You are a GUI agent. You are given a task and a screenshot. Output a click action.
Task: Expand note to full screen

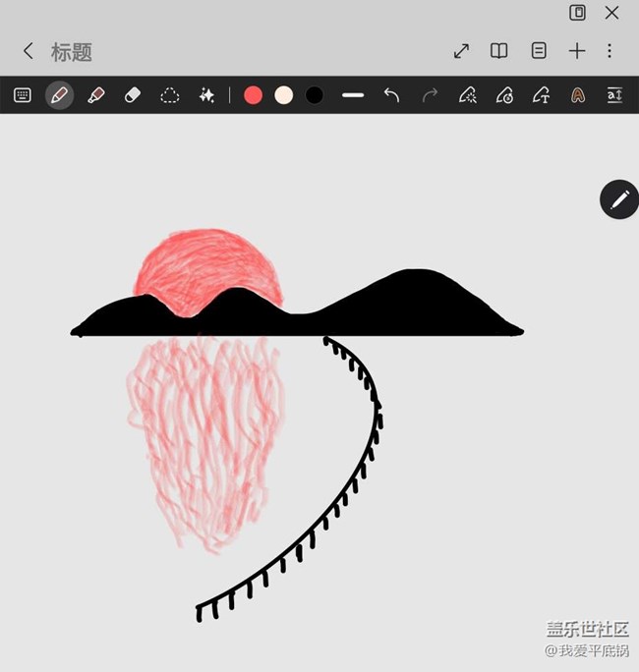coord(461,51)
